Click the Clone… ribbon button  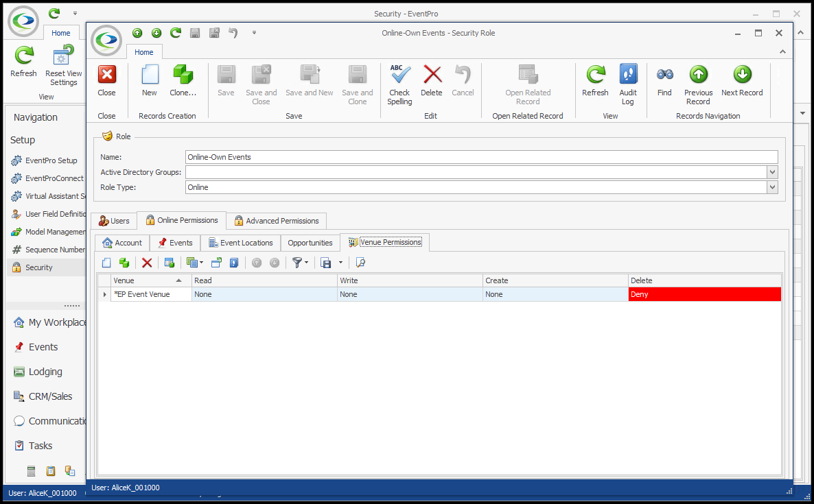[x=183, y=82]
